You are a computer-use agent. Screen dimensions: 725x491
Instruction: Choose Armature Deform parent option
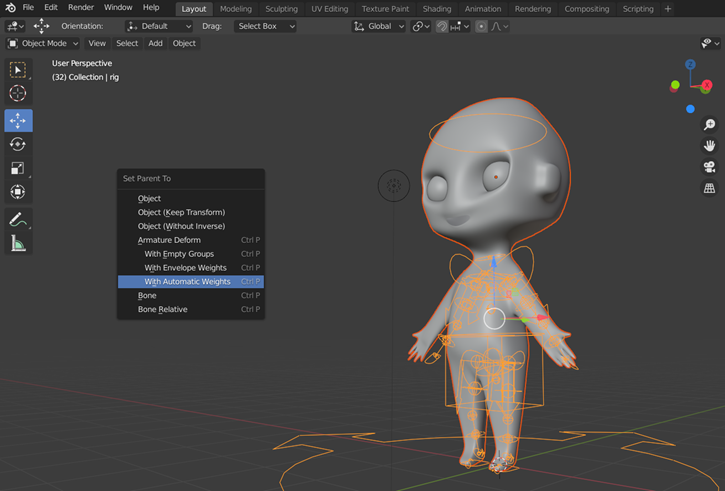pyautogui.click(x=191, y=240)
